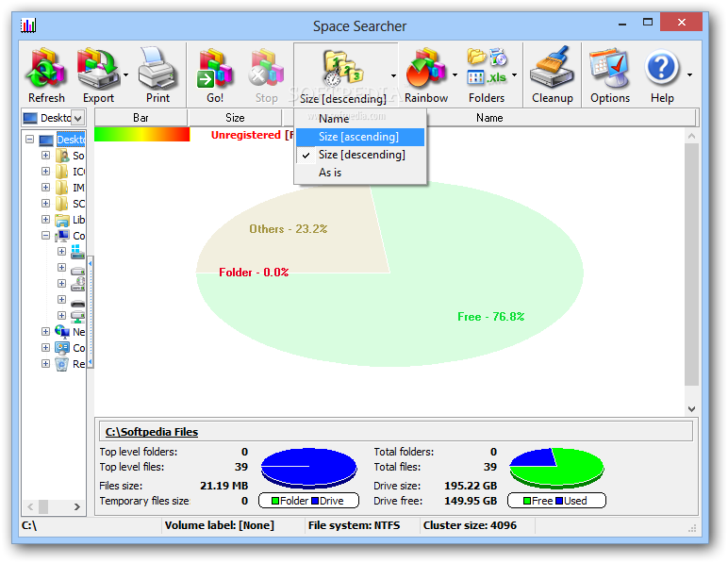Screen dimensions: 728x563
Task: Click the Space Searcher title bar app icon
Action: 28,25
